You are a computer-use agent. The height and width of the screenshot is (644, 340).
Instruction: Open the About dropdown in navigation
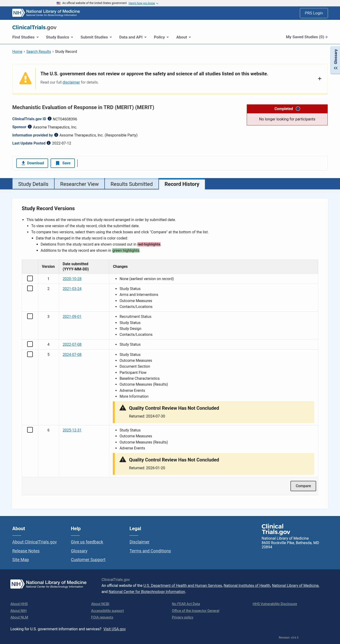(x=183, y=37)
